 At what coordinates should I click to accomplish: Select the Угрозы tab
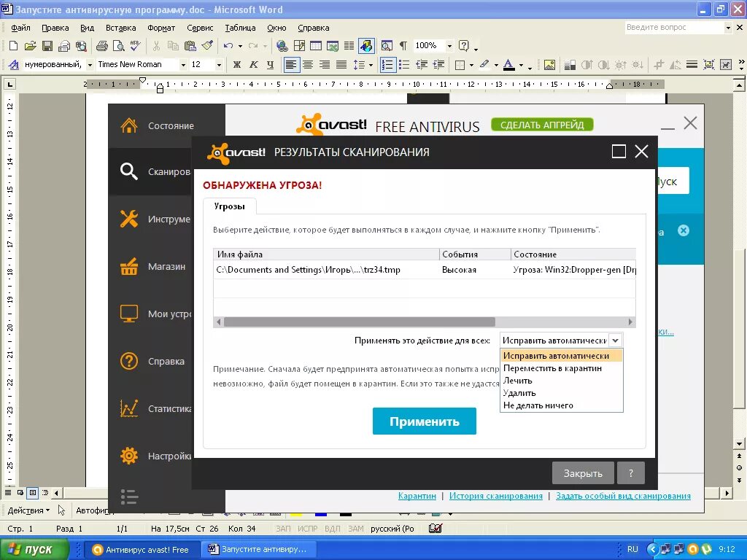click(230, 206)
